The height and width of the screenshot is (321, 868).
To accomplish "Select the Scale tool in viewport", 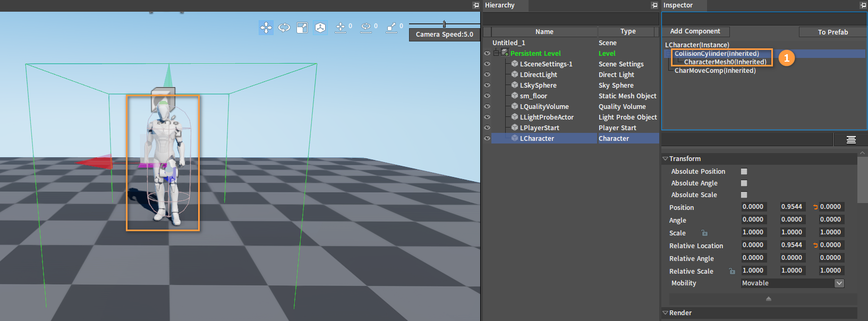I will coord(302,27).
